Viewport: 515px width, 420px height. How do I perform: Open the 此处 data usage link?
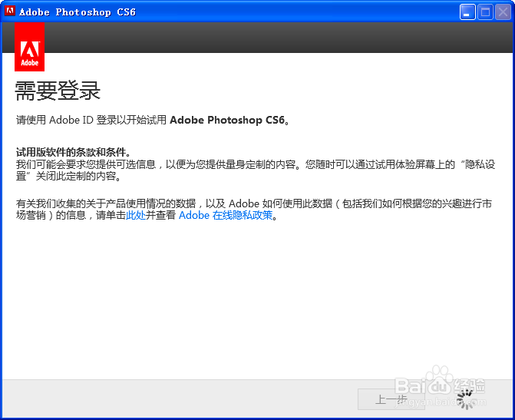[x=136, y=215]
